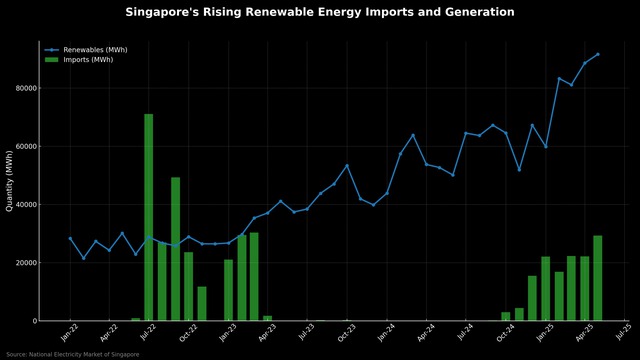Click the chart title about Singapore's renewable energy
The height and width of the screenshot is (360, 640).
320,12
